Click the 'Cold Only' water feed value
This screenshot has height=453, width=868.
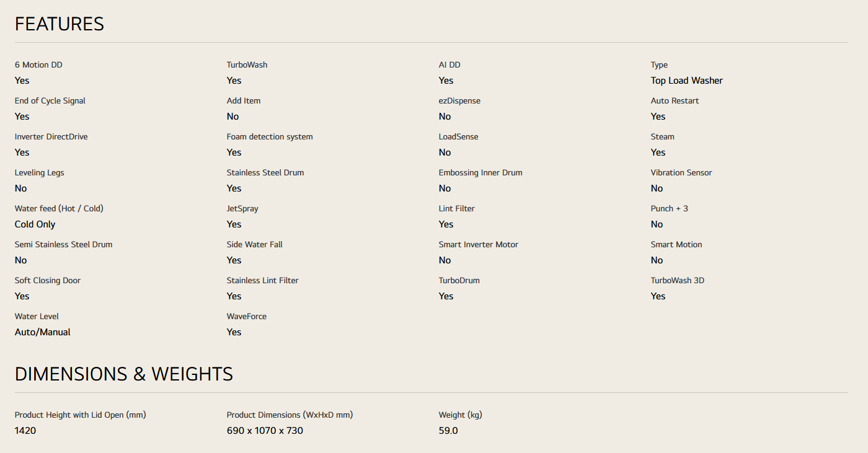point(35,224)
